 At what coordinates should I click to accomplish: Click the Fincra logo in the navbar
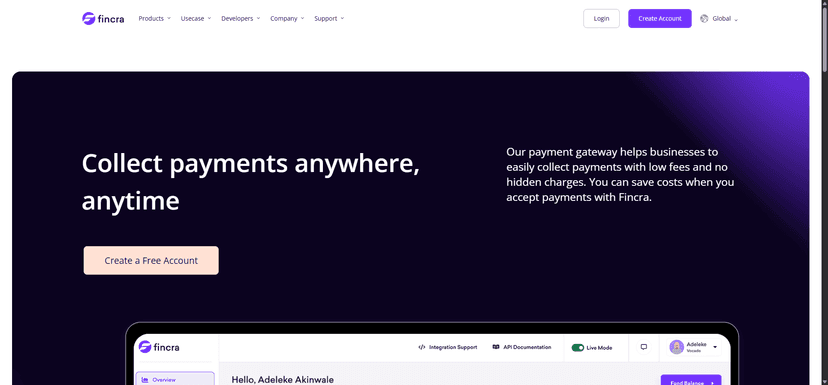click(103, 18)
